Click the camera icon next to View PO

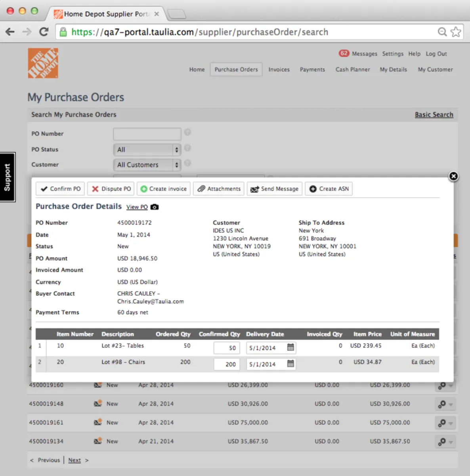point(155,207)
